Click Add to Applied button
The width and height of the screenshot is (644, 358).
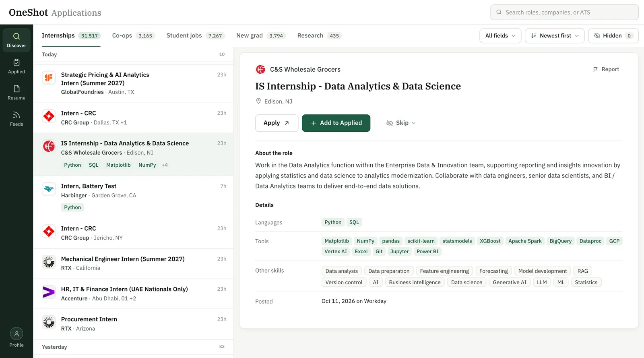[336, 123]
